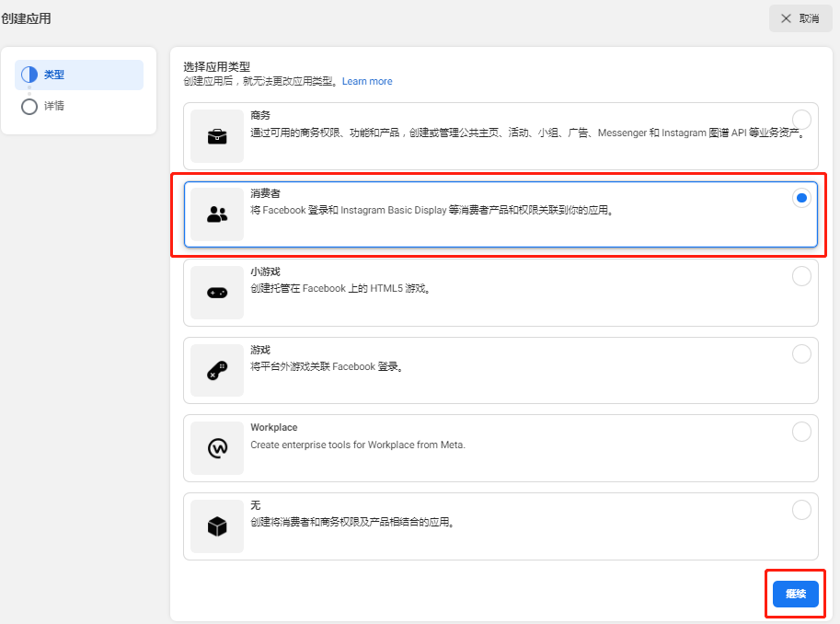Viewport: 840px width, 624px height.
Task: Click the 无 card title
Action: [x=256, y=505]
